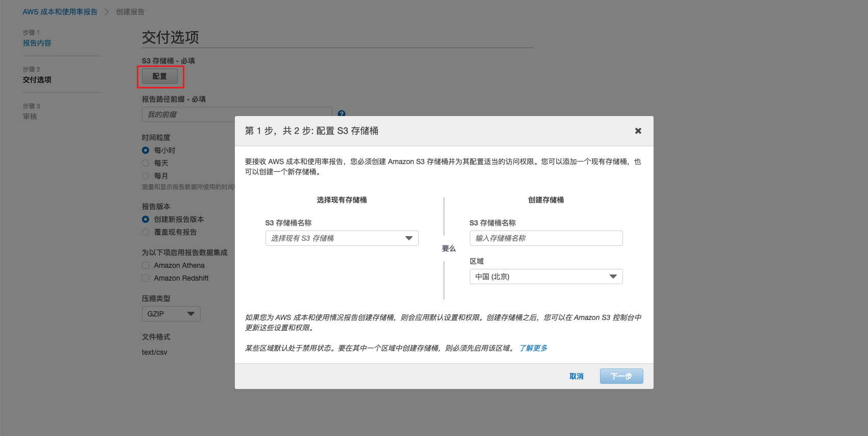
Task: Enable the Amazon Redshift checkbox
Action: (146, 278)
